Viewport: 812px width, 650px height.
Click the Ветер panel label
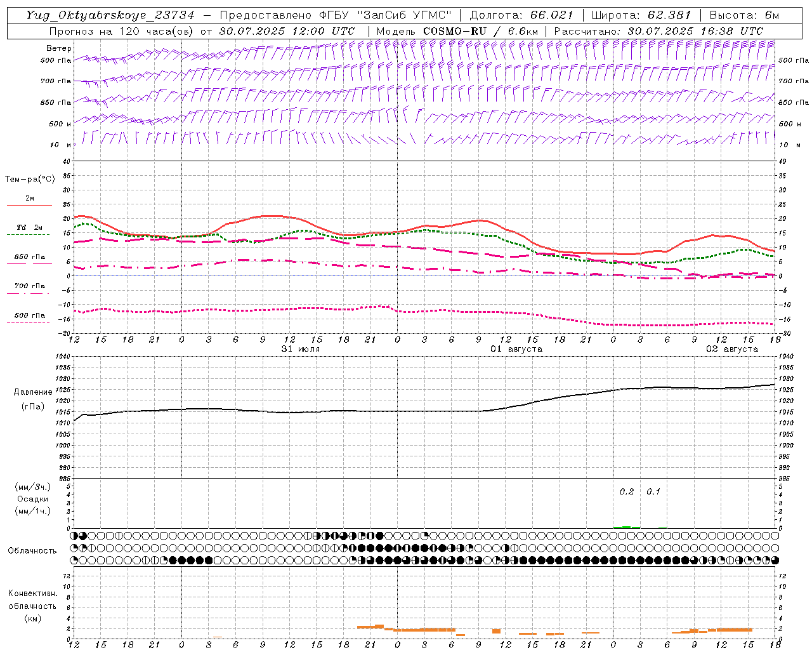(58, 48)
